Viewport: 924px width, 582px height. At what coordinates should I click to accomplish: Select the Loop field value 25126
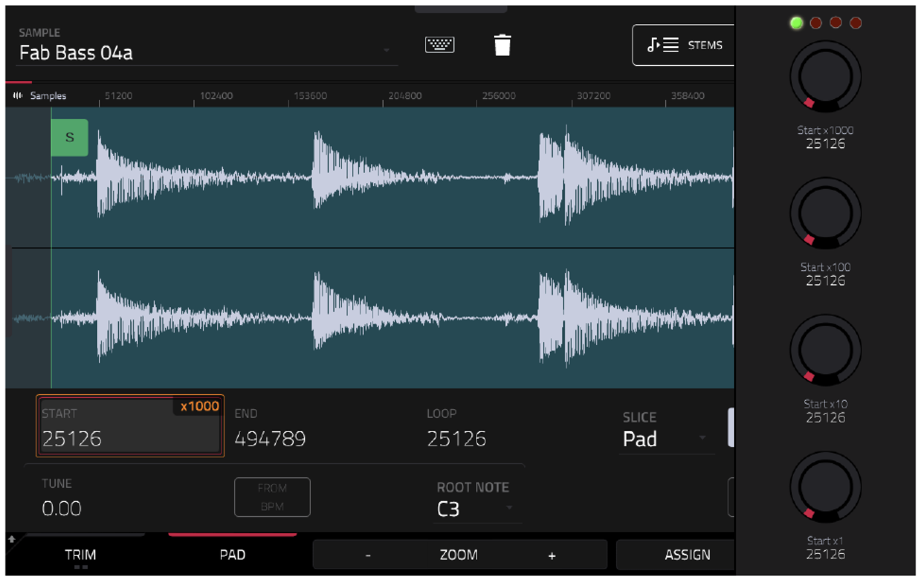(457, 439)
